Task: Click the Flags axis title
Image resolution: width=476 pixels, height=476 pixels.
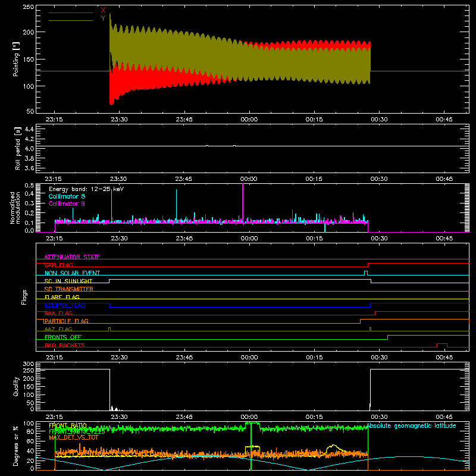Action: click(x=24, y=297)
